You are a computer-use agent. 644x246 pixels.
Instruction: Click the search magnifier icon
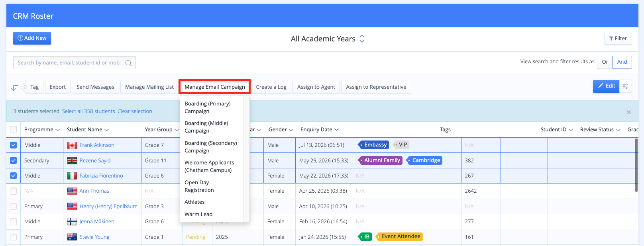point(128,63)
